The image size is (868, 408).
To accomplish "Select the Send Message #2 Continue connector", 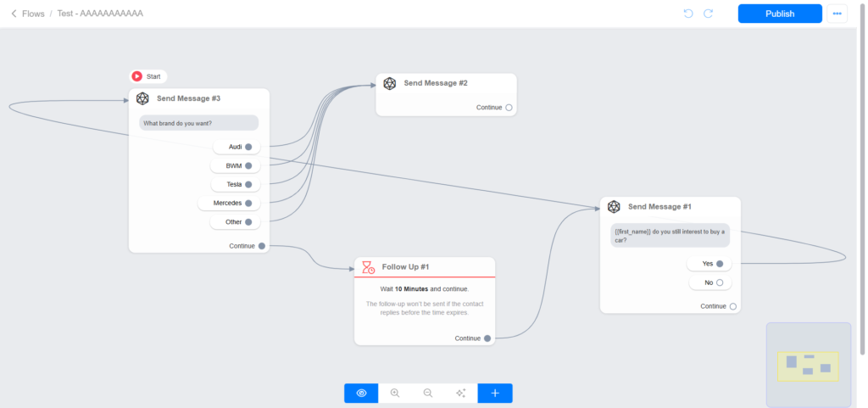I will click(x=509, y=108).
